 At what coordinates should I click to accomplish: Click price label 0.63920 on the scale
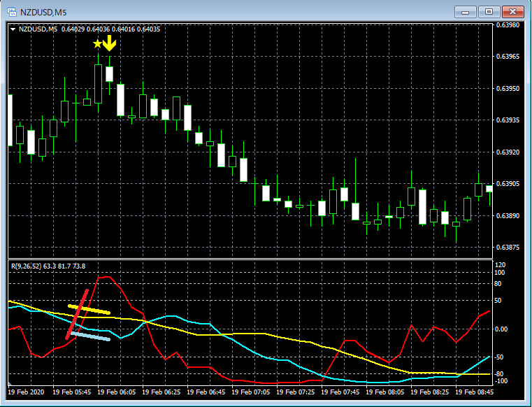(x=508, y=152)
